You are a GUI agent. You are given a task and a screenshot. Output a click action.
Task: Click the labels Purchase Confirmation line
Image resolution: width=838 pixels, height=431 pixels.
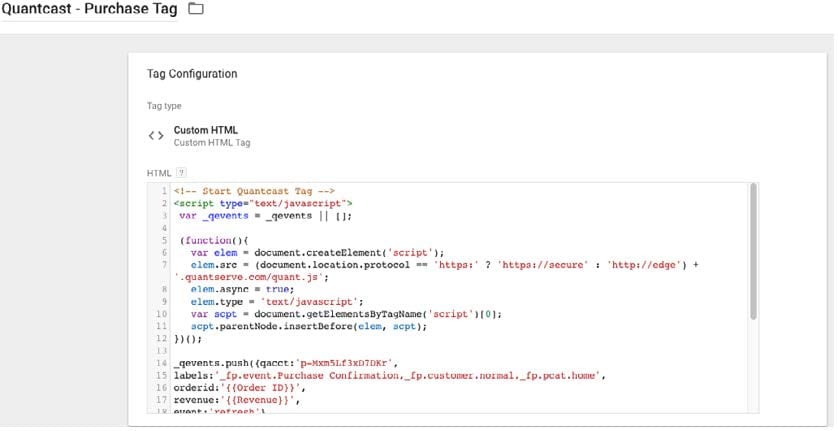(390, 375)
